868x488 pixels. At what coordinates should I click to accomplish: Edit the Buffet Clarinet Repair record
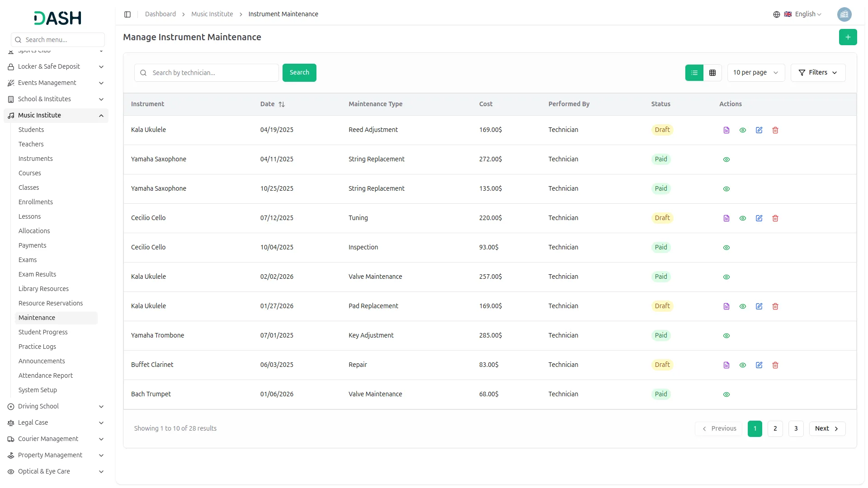coord(759,365)
